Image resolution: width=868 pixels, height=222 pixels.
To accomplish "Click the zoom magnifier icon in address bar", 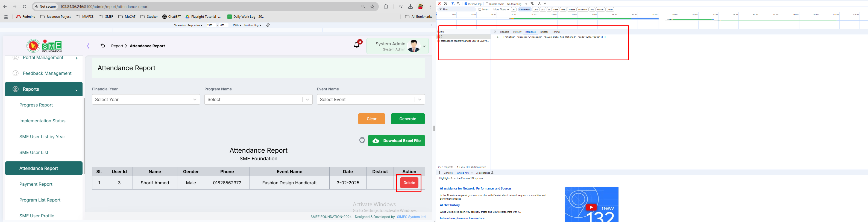I will pyautogui.click(x=363, y=6).
